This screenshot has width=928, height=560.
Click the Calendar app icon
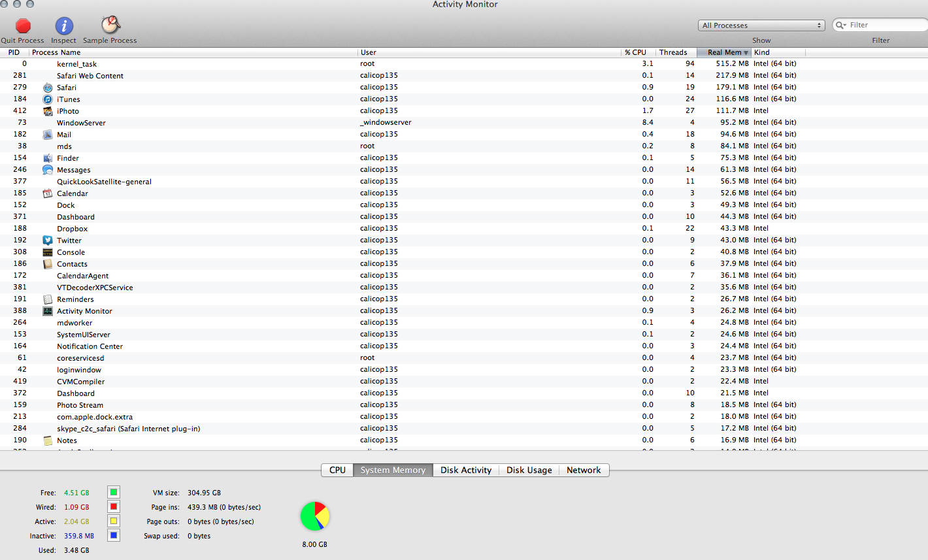point(48,193)
